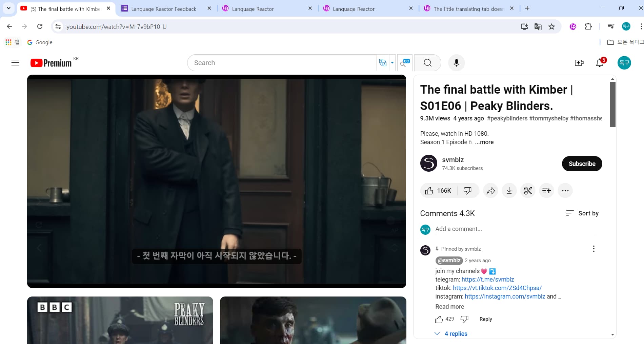The image size is (644, 344).
Task: Click the voice search microphone icon
Action: click(x=456, y=63)
